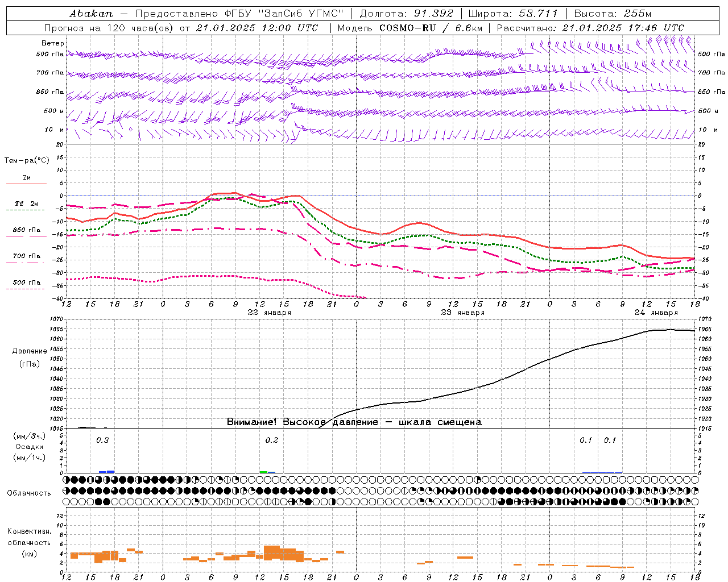
Task: Click the "(км)" unit under convective cloud label
Action: pyautogui.click(x=29, y=554)
